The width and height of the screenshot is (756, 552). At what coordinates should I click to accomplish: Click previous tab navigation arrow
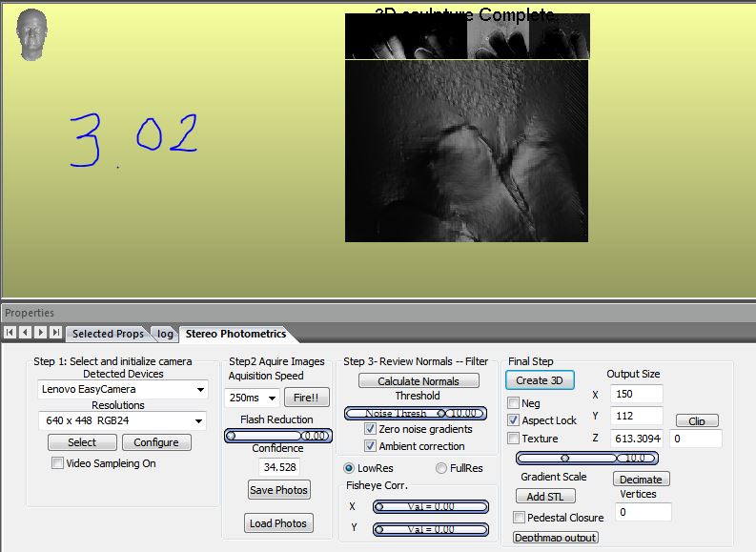click(x=26, y=333)
